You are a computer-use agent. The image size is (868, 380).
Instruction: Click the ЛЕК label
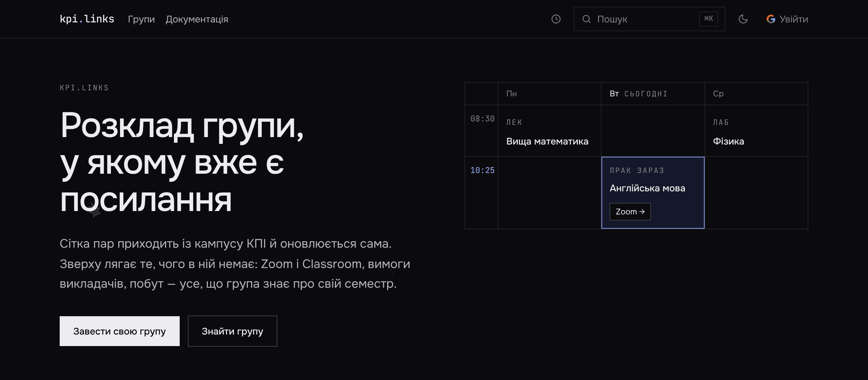pyautogui.click(x=514, y=122)
